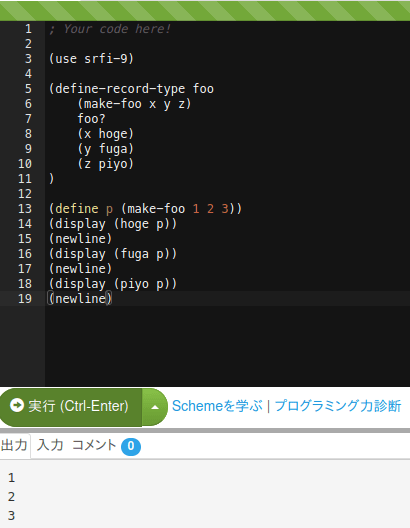Click line number 13 in the gutter
Viewport: 410px width, 528px height.
pyautogui.click(x=25, y=209)
